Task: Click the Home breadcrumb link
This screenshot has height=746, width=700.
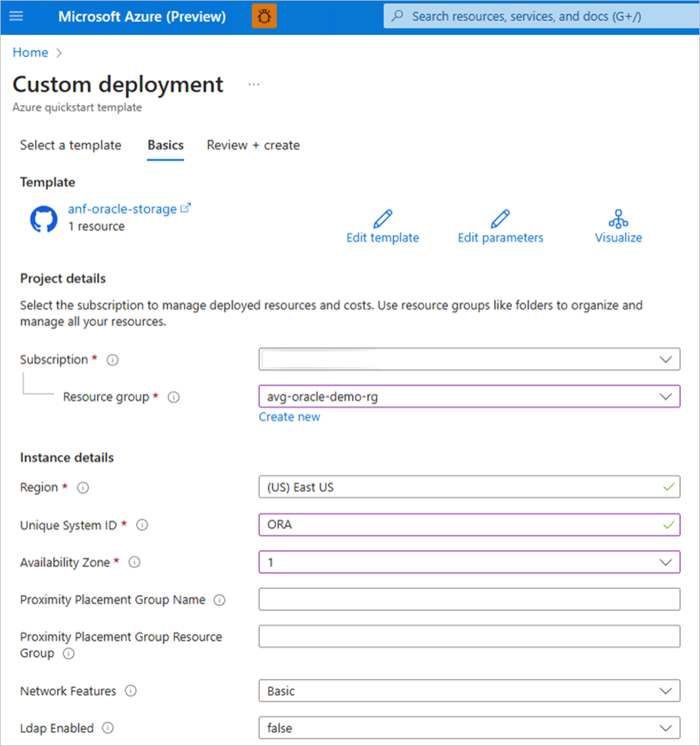Action: (30, 52)
